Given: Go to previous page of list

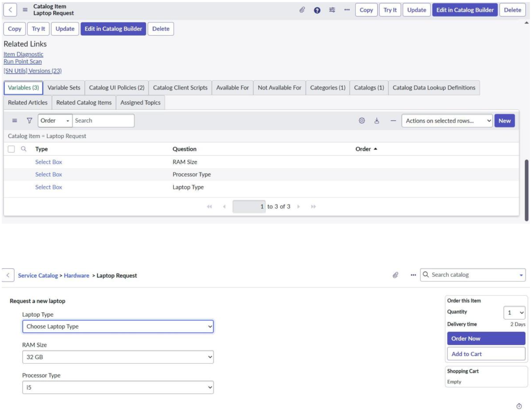Looking at the screenshot, I should (x=224, y=207).
